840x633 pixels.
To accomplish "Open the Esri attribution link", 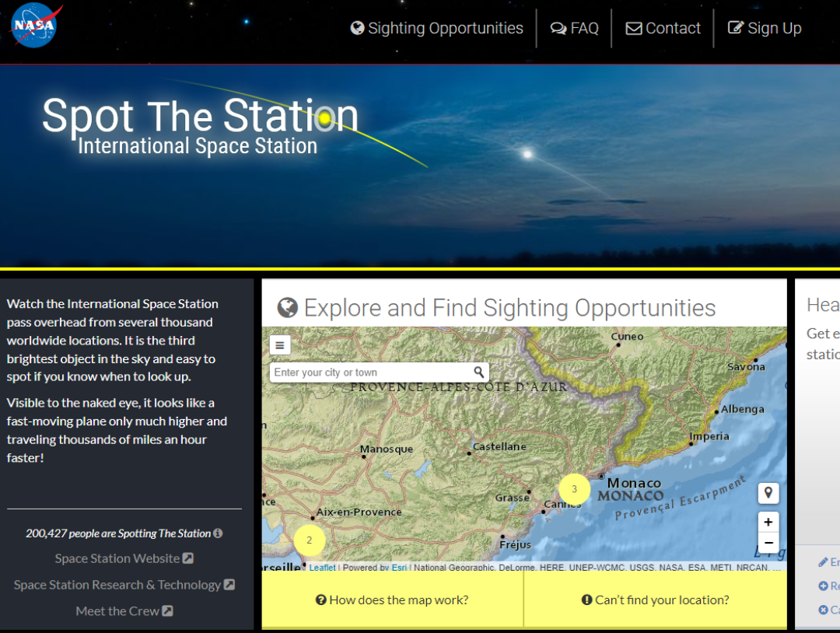I will click(399, 567).
